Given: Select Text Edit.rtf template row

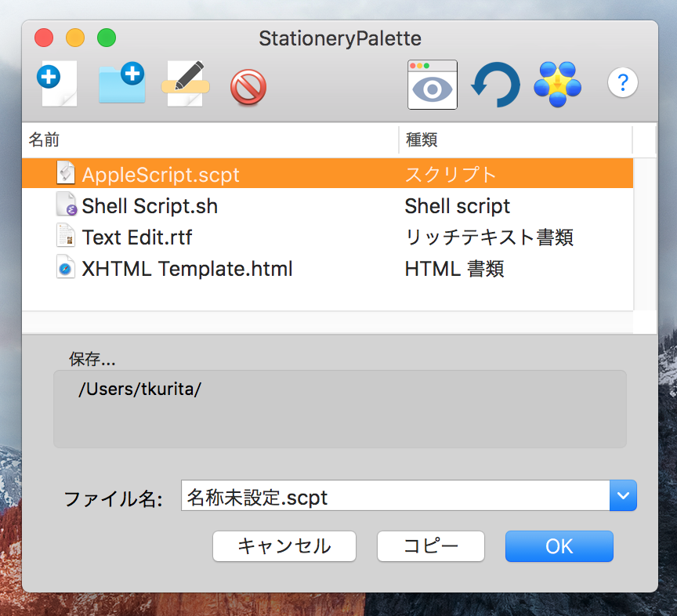Looking at the screenshot, I should (x=136, y=237).
